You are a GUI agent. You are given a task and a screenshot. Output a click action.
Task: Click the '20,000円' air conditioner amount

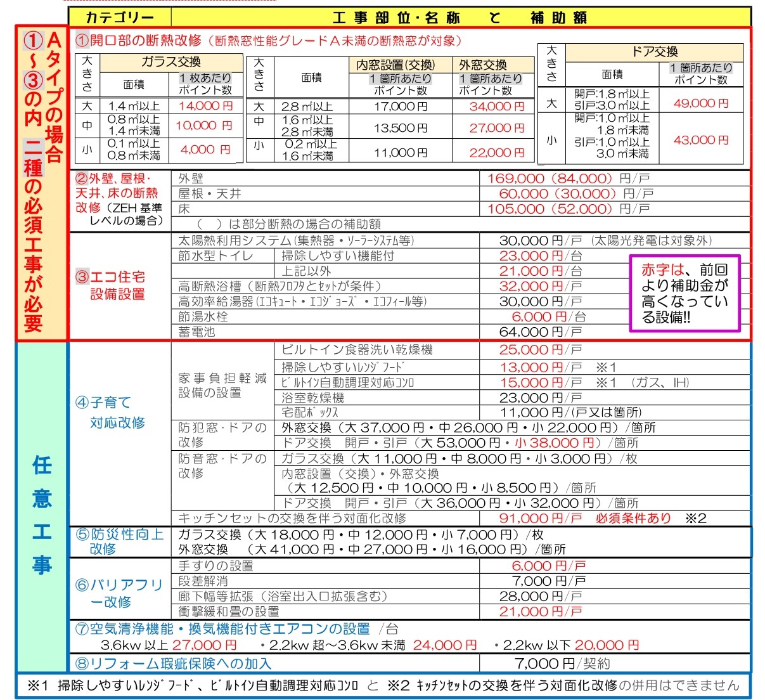coord(607,645)
